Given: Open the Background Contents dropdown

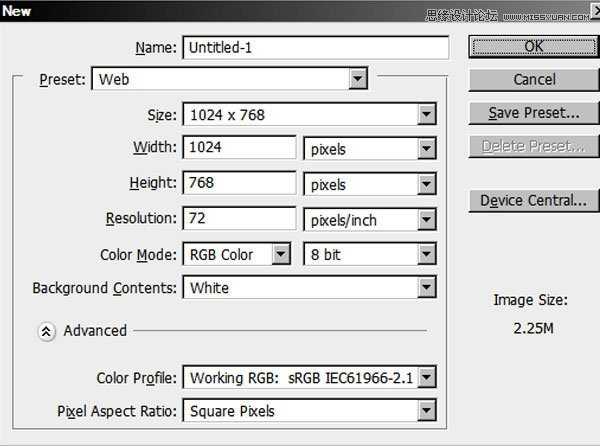Looking at the screenshot, I should (310, 287).
